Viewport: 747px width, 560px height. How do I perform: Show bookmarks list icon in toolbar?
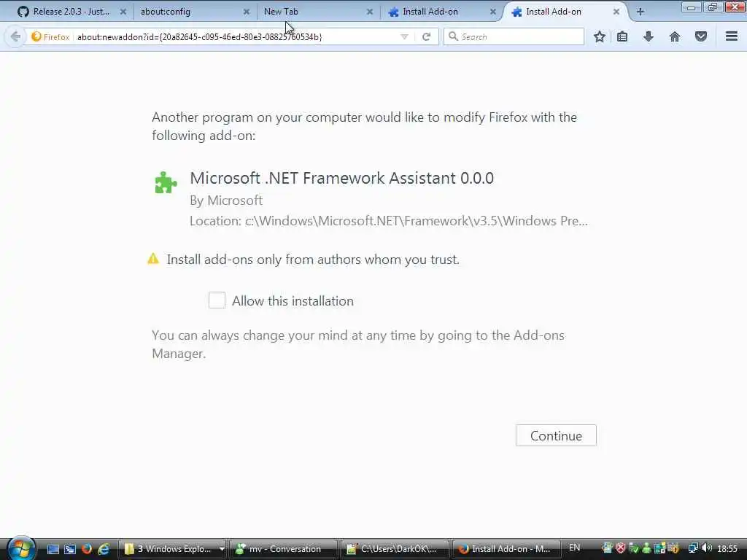tap(622, 36)
